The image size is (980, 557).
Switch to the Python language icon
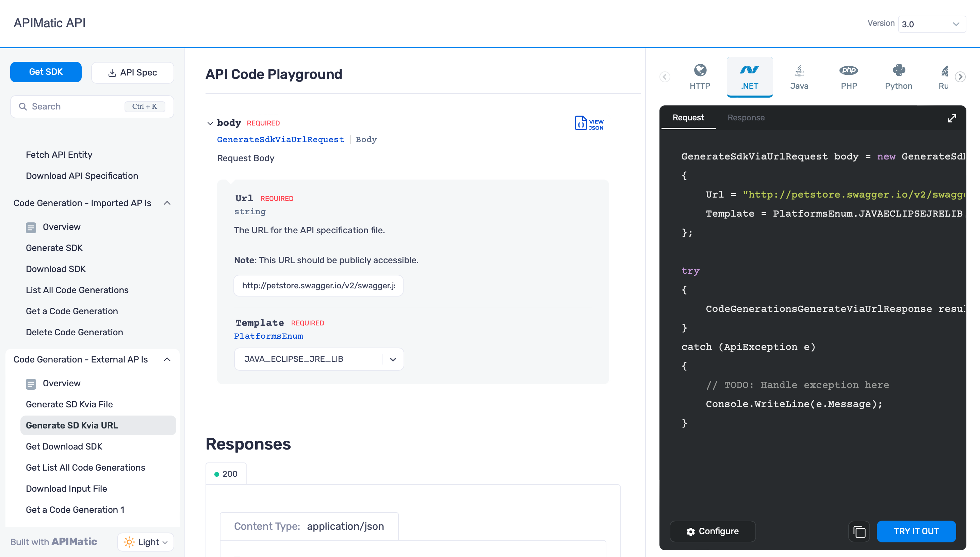pyautogui.click(x=898, y=70)
